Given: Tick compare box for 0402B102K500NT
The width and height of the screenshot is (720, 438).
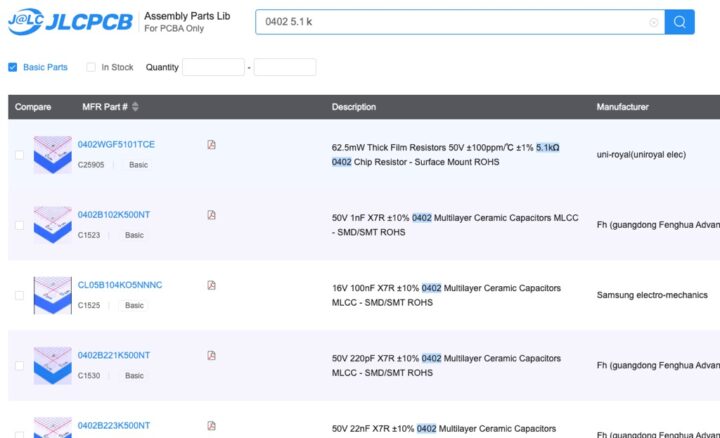Looking at the screenshot, I should point(19,225).
